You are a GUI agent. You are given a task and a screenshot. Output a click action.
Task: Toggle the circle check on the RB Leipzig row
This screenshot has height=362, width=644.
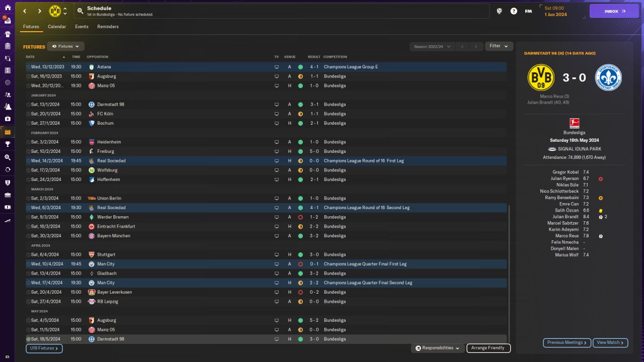point(28,302)
